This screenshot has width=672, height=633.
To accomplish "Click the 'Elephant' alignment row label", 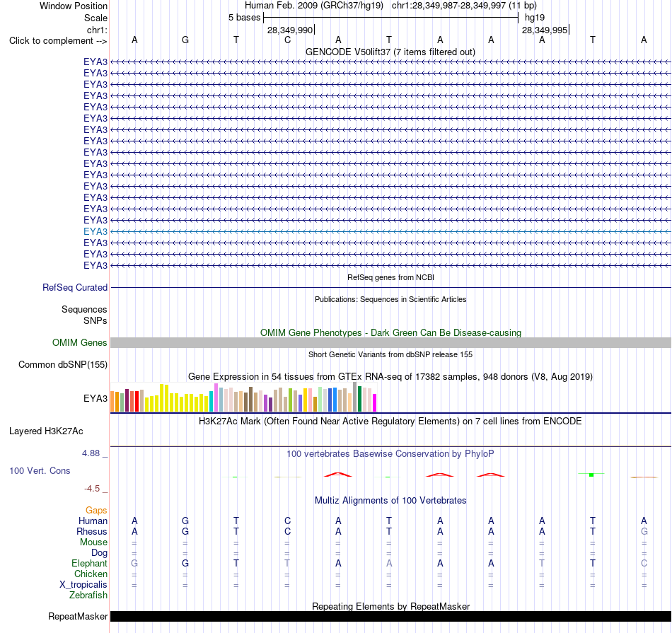I will [89, 564].
